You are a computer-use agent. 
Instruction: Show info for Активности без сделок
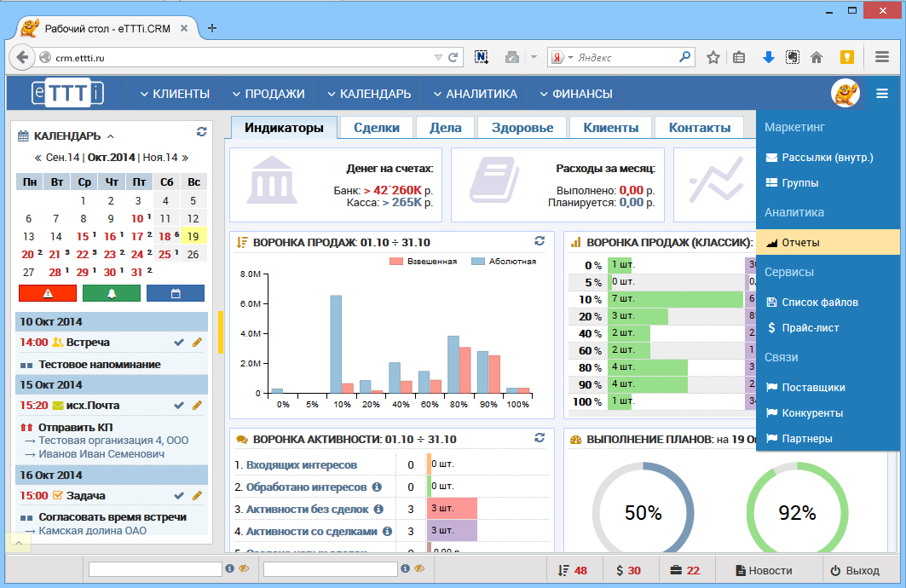378,509
